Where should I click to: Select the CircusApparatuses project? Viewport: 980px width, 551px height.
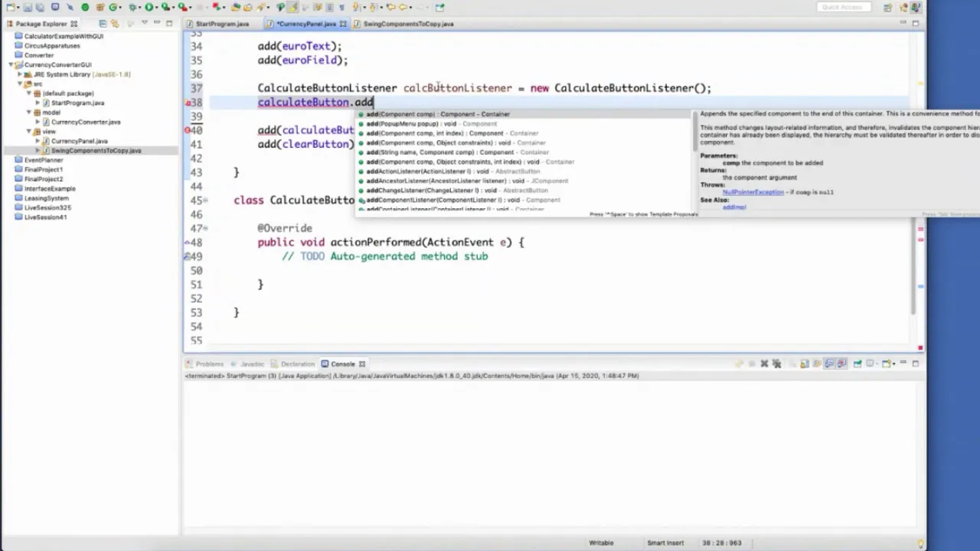pos(52,46)
